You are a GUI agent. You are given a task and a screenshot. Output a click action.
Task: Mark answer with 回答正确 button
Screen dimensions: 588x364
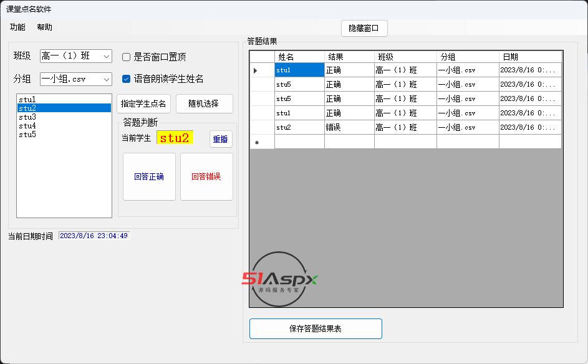[149, 176]
